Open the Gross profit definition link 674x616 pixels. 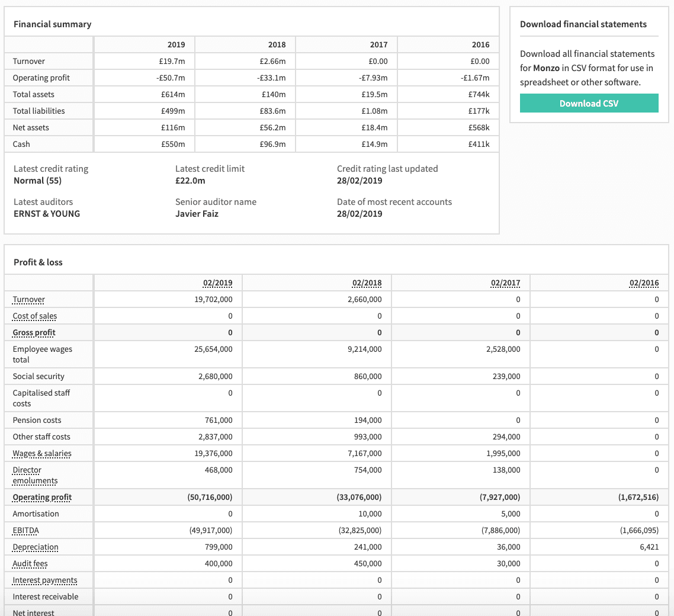[x=34, y=333]
